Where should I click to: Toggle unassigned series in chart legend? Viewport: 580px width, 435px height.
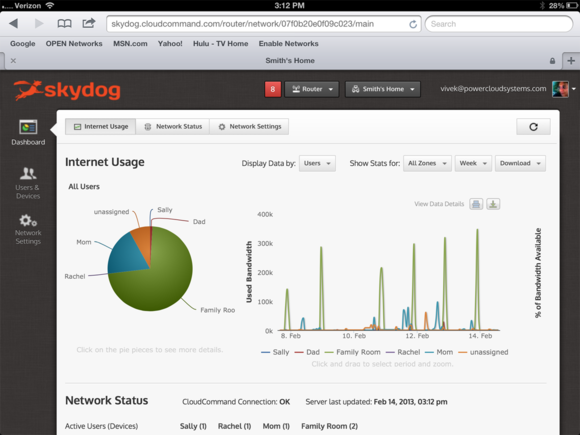[483, 352]
